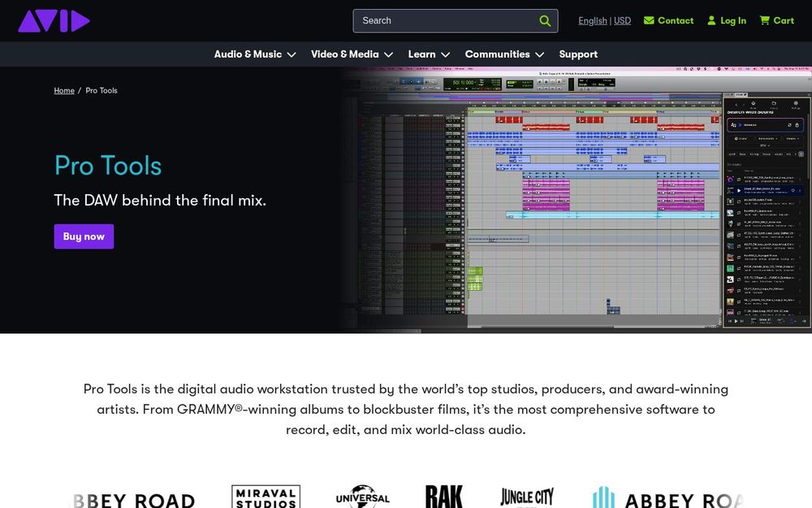Click 'The DAW behind the final mix.' text
The image size is (812, 508).
[160, 201]
